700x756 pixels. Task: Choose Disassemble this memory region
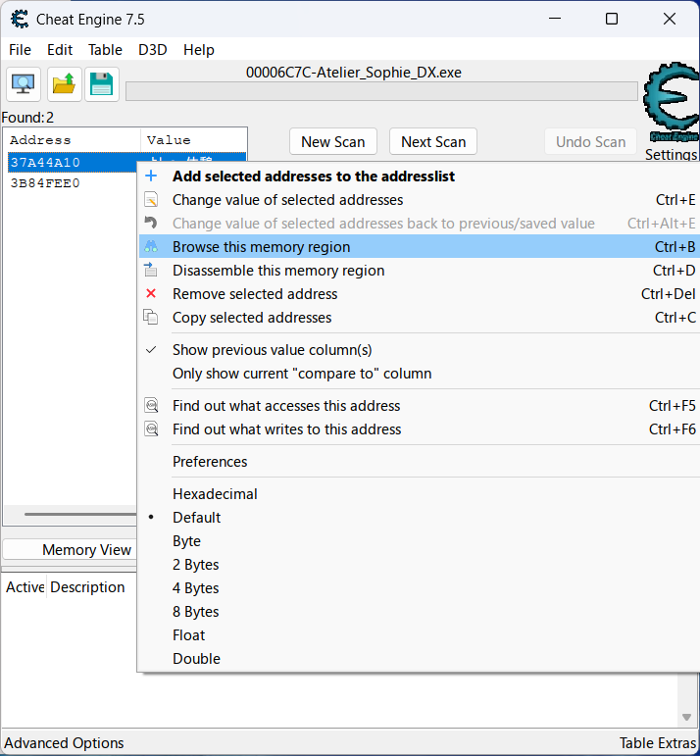click(x=278, y=271)
